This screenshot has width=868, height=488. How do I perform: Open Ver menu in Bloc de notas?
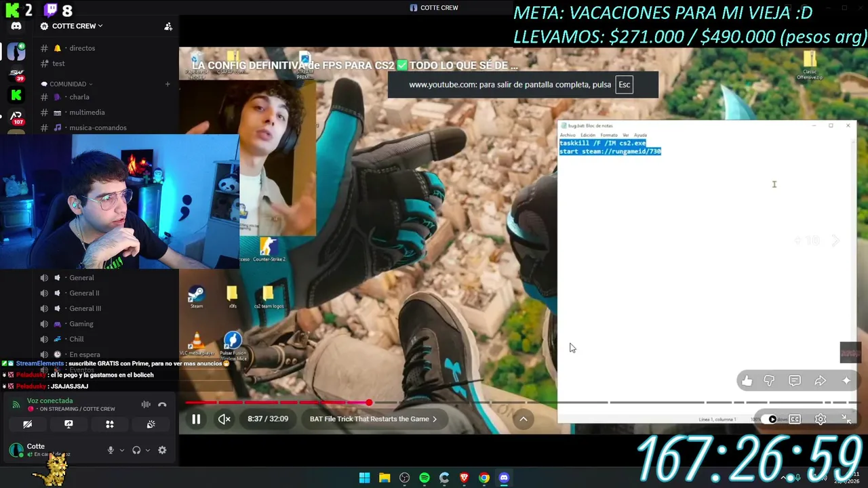click(x=626, y=135)
